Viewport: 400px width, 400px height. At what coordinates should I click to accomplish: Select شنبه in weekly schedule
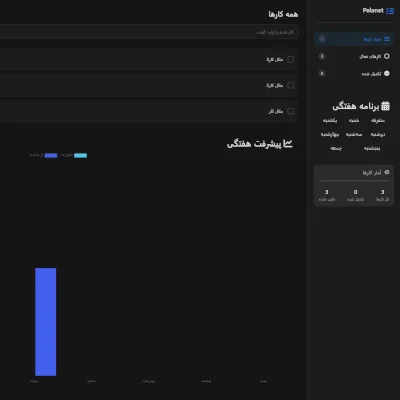coord(354,120)
